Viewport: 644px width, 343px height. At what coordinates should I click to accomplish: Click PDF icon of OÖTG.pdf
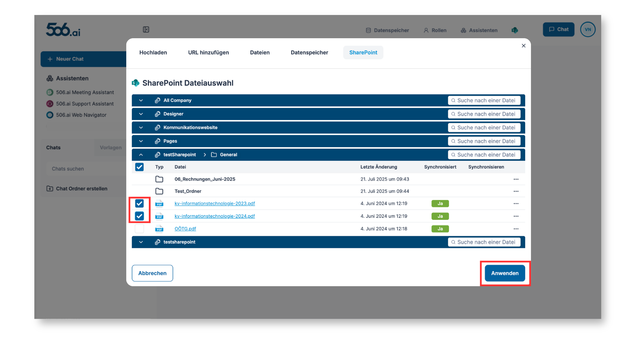pos(159,229)
